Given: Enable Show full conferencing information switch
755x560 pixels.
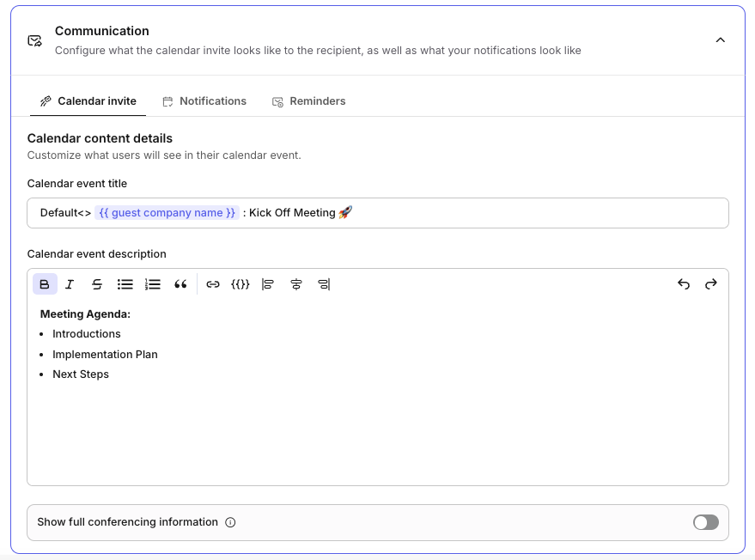Looking at the screenshot, I should 706,522.
